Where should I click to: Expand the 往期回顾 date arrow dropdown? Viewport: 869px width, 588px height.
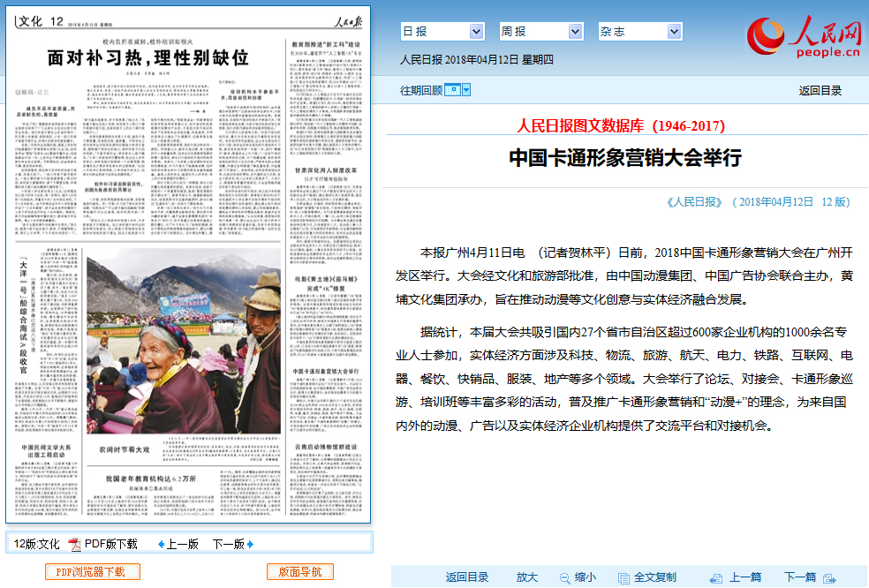pyautogui.click(x=466, y=90)
